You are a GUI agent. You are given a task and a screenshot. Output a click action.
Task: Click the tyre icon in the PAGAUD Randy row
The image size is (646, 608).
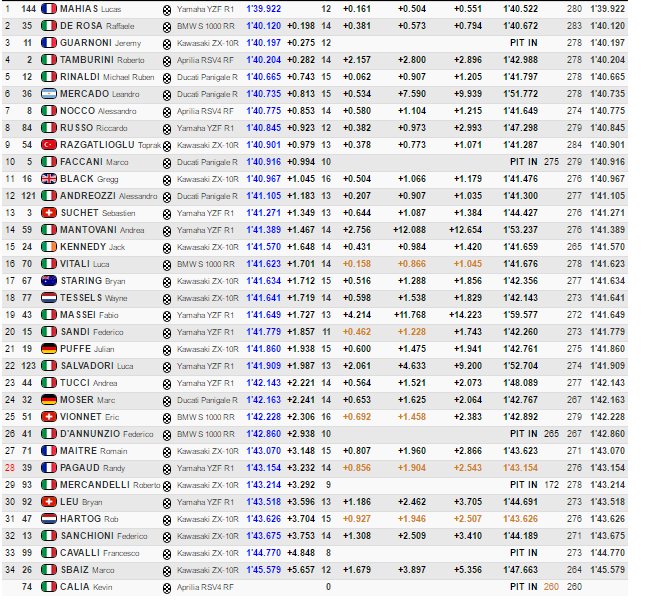(x=167, y=470)
